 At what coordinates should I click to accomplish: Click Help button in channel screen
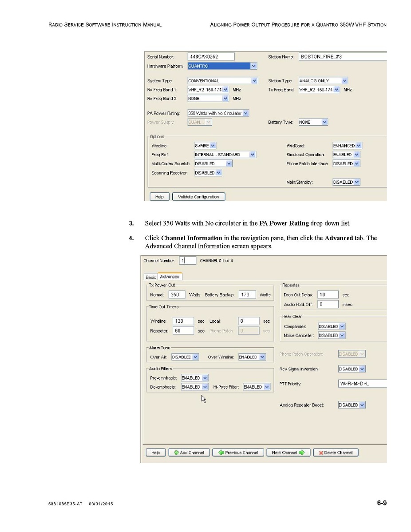pos(155,453)
